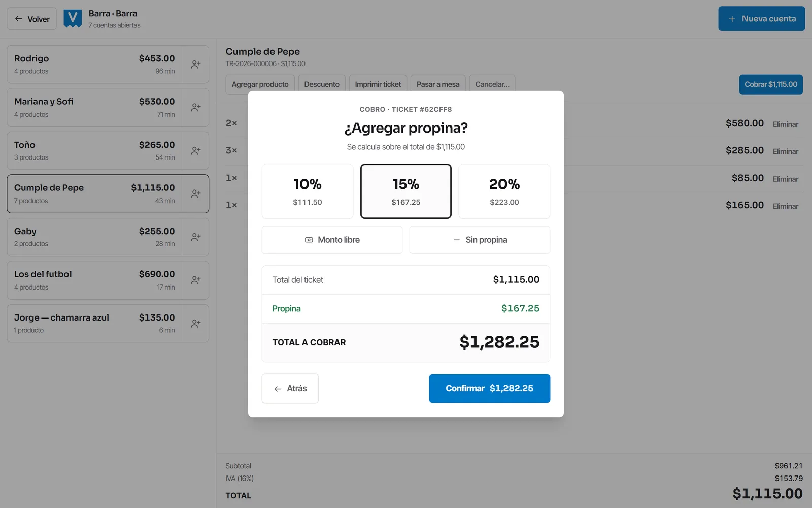Choose Sin propina option
This screenshot has width=812, height=508.
(x=480, y=240)
